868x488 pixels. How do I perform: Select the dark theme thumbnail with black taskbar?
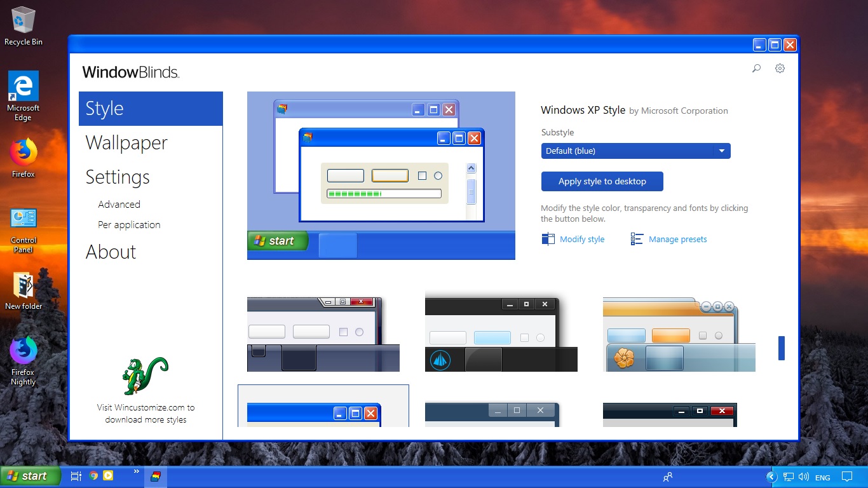point(501,334)
